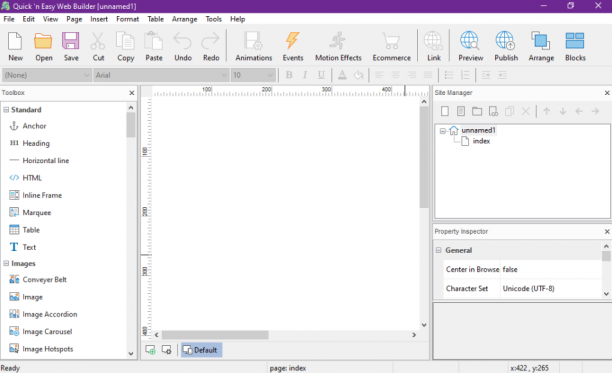Toggle Underline formatting

(x=321, y=75)
